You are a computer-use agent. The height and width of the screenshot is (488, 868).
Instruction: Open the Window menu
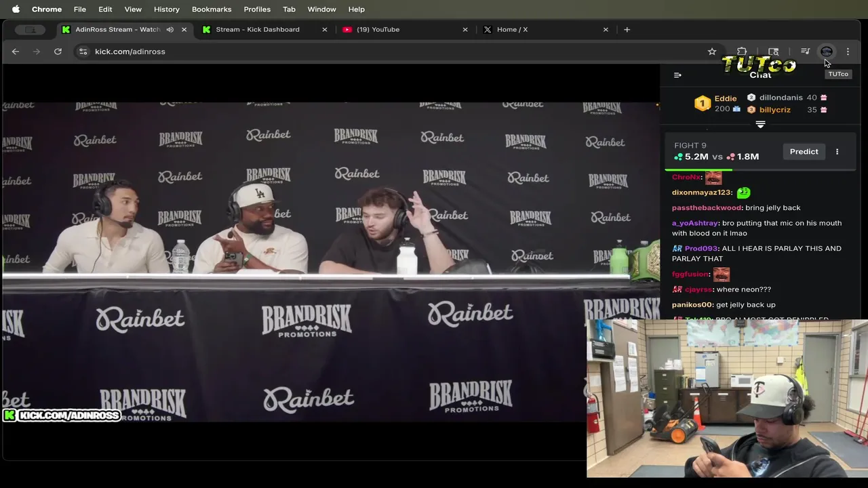321,9
